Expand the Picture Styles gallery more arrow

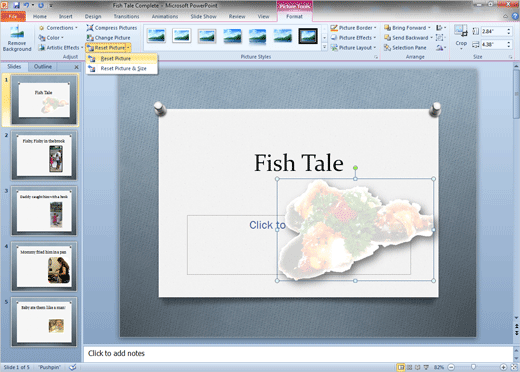[324, 47]
